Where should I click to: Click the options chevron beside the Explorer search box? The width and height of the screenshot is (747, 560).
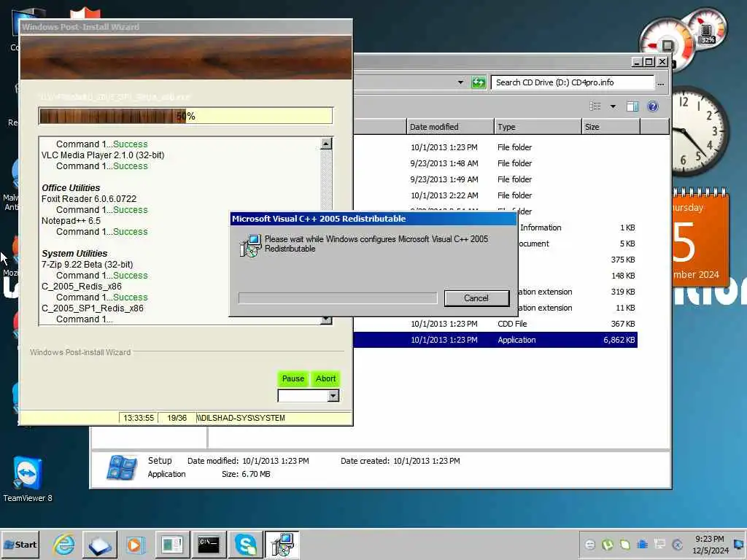point(661,83)
